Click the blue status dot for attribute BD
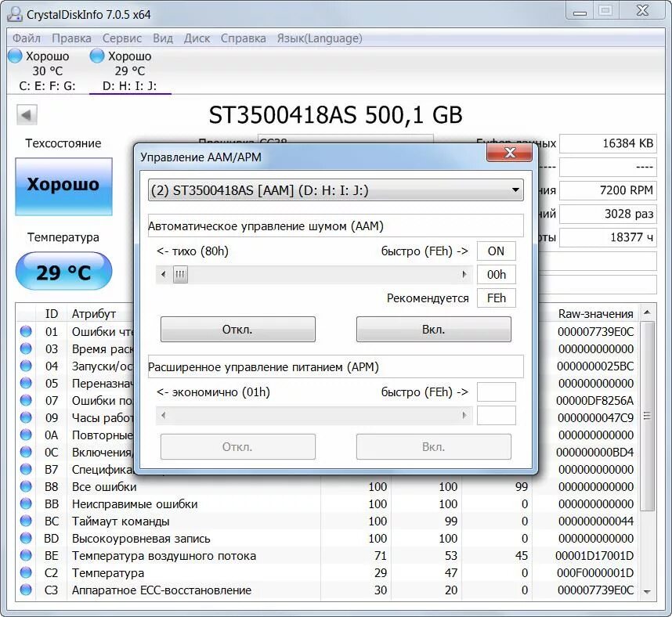 click(x=26, y=538)
